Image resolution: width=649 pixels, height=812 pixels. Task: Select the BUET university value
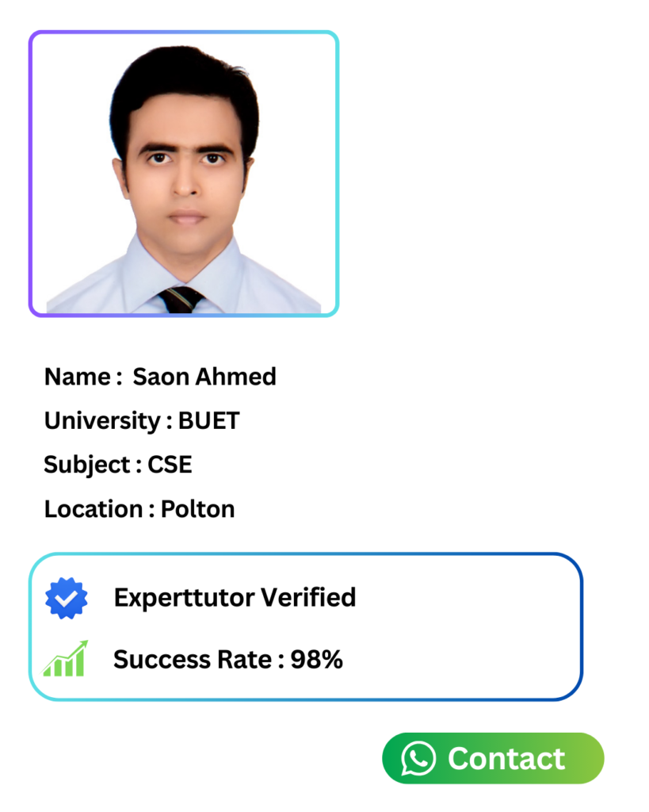pyautogui.click(x=208, y=421)
